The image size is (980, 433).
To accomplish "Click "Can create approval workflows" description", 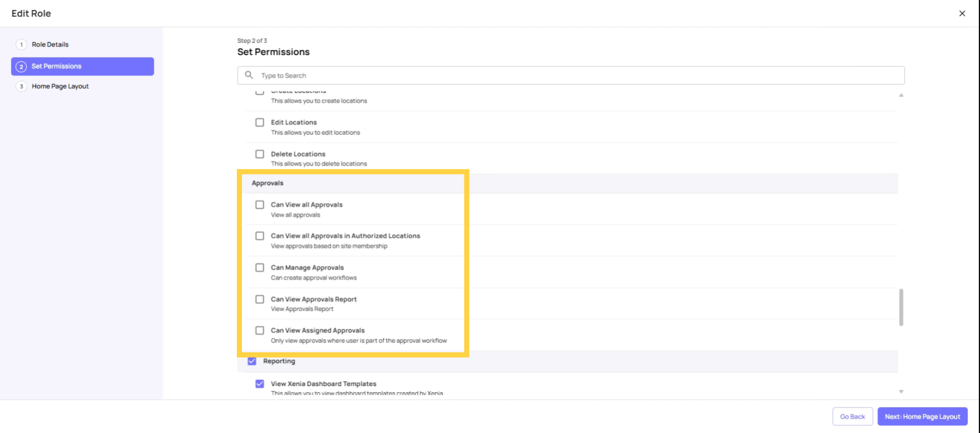I will 314,278.
